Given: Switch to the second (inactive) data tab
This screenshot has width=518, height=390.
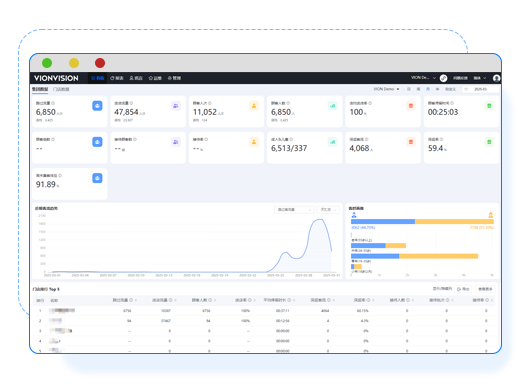Looking at the screenshot, I should click(x=61, y=89).
